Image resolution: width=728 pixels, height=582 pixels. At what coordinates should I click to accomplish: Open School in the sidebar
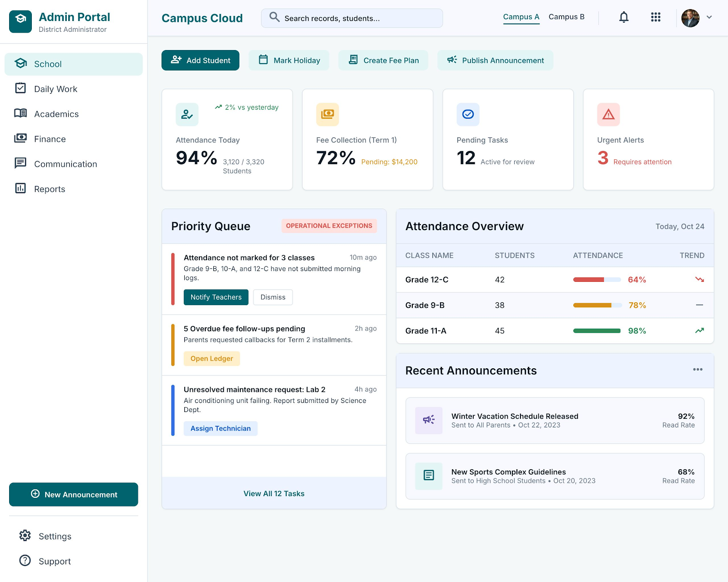pos(74,64)
